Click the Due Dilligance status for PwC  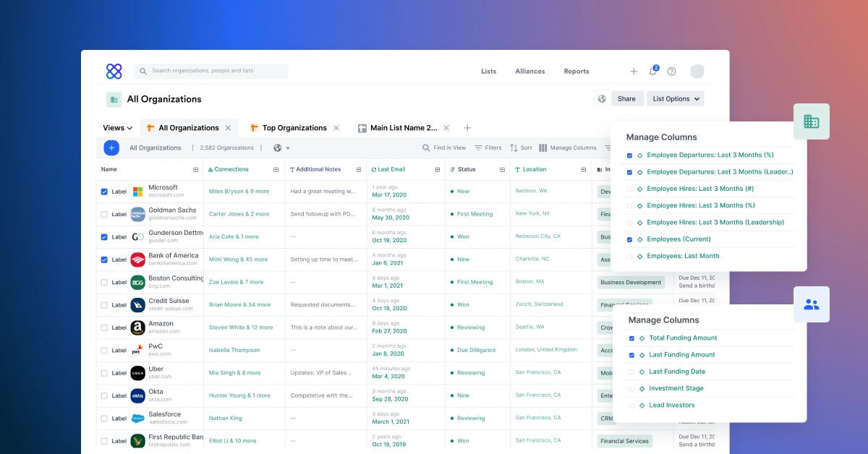[476, 350]
